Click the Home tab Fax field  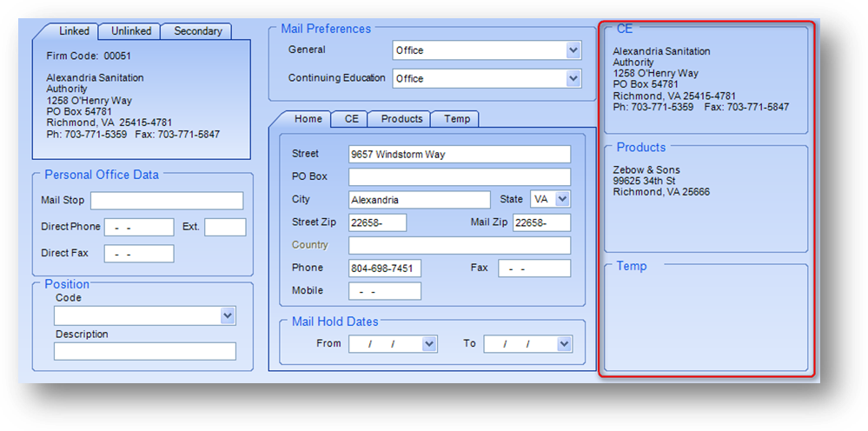(x=534, y=269)
